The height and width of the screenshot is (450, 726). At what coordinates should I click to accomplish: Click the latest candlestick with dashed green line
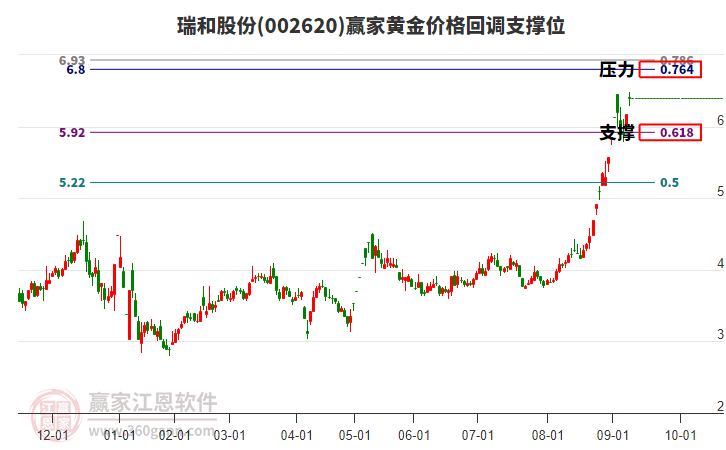click(629, 98)
